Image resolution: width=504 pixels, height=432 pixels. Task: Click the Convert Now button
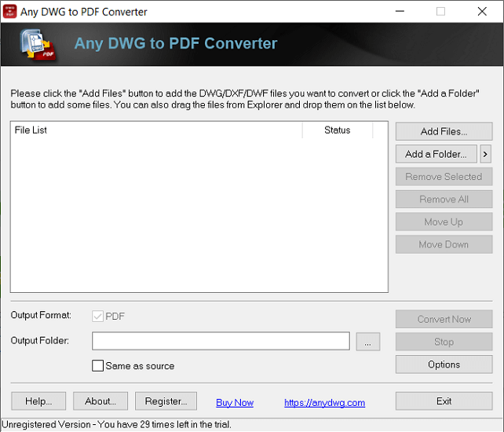(444, 319)
